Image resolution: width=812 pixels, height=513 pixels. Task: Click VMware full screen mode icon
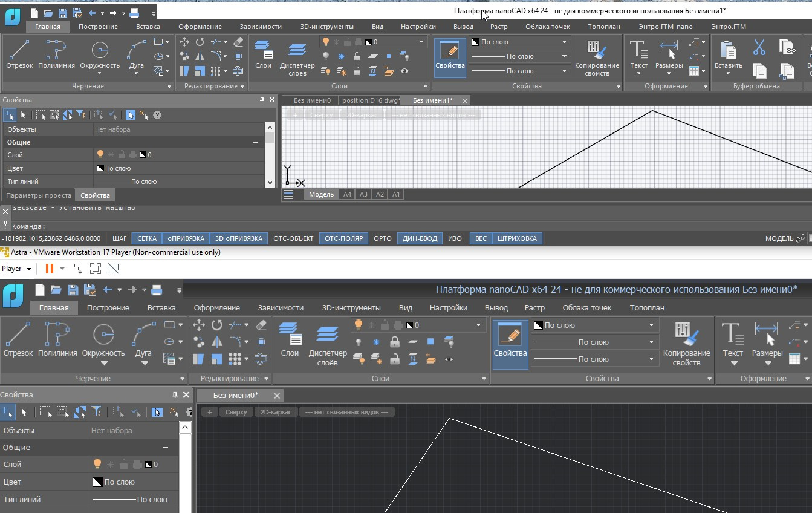click(x=95, y=269)
